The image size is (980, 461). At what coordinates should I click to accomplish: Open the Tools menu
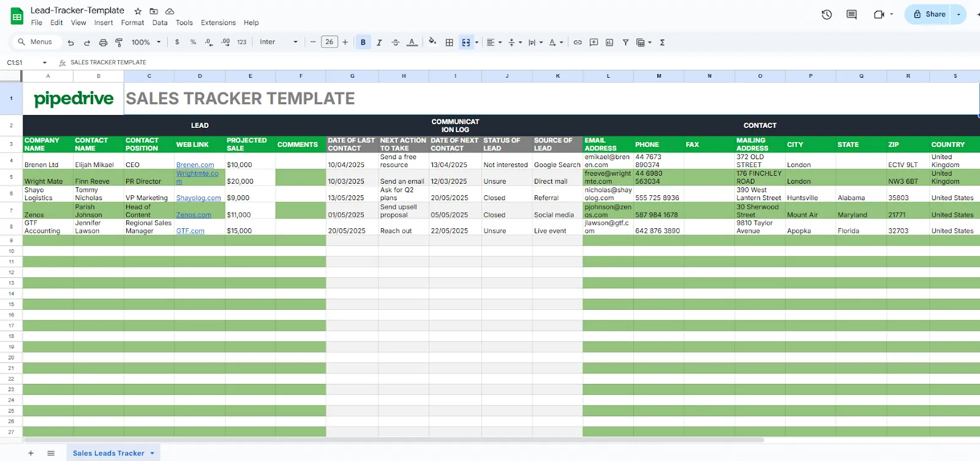[x=184, y=23]
